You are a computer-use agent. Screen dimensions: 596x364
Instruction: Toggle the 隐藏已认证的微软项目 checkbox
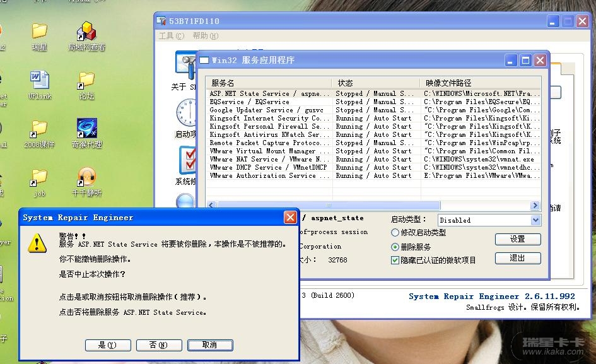pyautogui.click(x=395, y=261)
